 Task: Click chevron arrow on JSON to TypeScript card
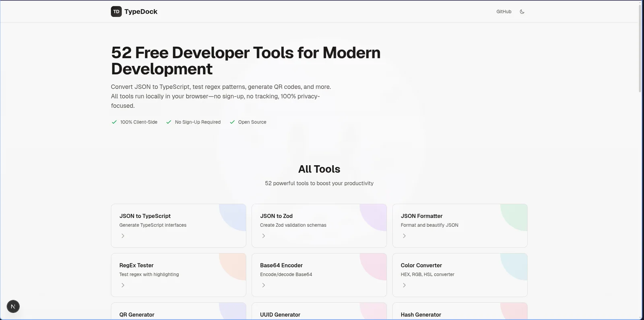click(x=123, y=236)
